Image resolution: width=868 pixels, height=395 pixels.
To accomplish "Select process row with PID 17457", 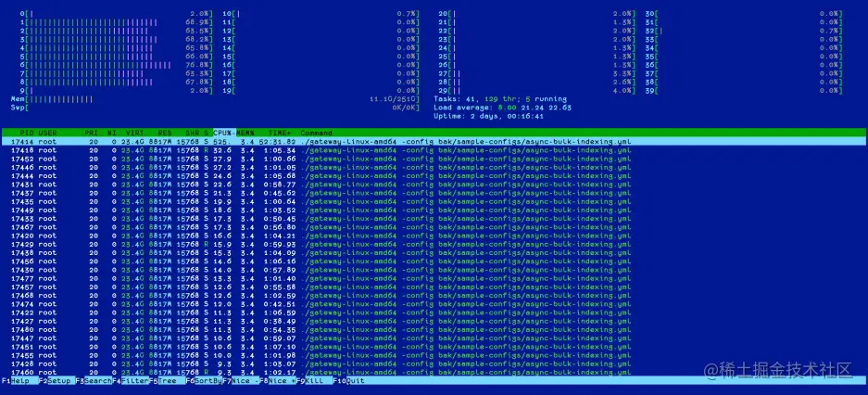I will 434,287.
